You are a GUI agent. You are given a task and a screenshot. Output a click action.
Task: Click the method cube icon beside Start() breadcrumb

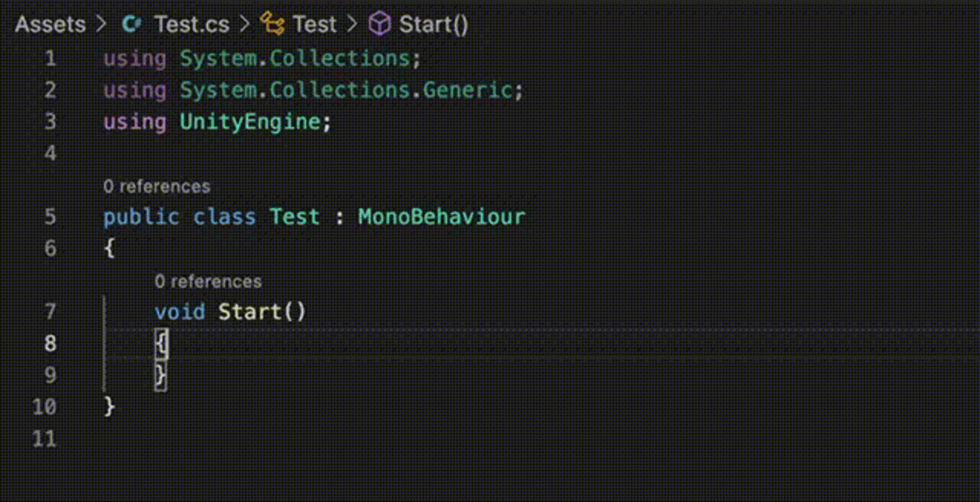pos(380,24)
